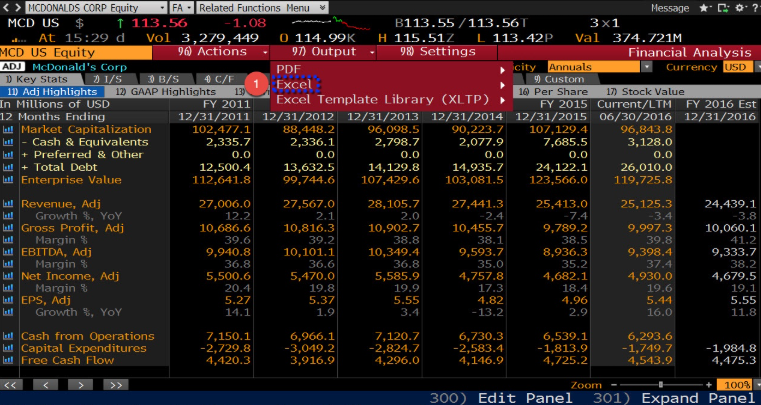Image resolution: width=761 pixels, height=405 pixels.
Task: Adjust the Zoom slider handle
Action: [661, 385]
